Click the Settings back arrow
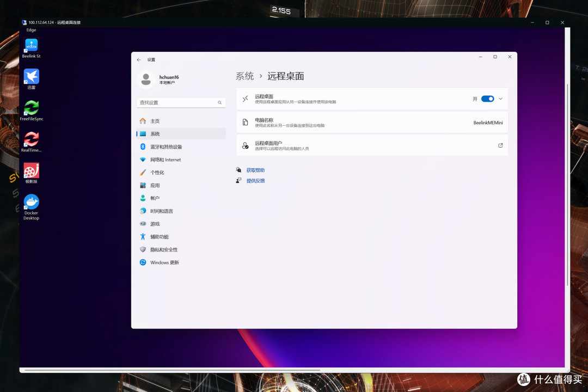 pyautogui.click(x=139, y=60)
